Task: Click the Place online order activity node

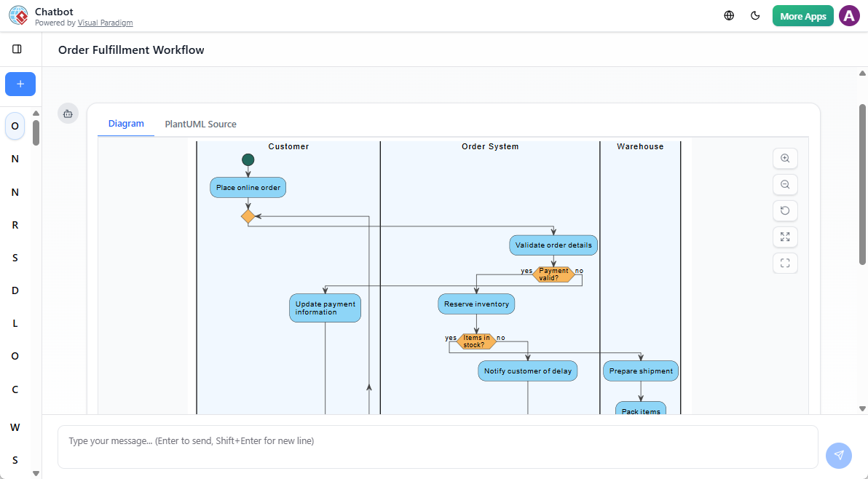Action: click(x=248, y=187)
